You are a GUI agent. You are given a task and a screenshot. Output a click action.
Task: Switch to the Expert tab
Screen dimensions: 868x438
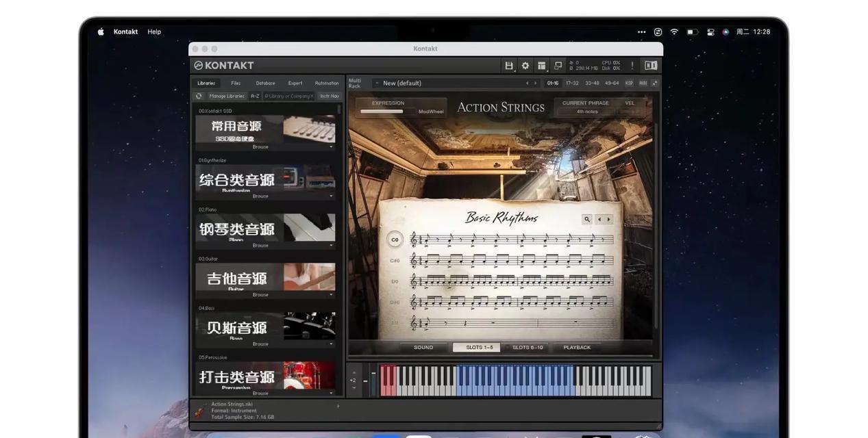point(295,83)
